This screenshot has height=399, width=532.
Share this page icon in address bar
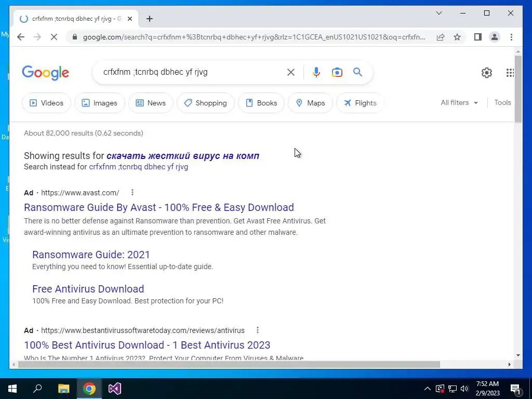(x=441, y=37)
